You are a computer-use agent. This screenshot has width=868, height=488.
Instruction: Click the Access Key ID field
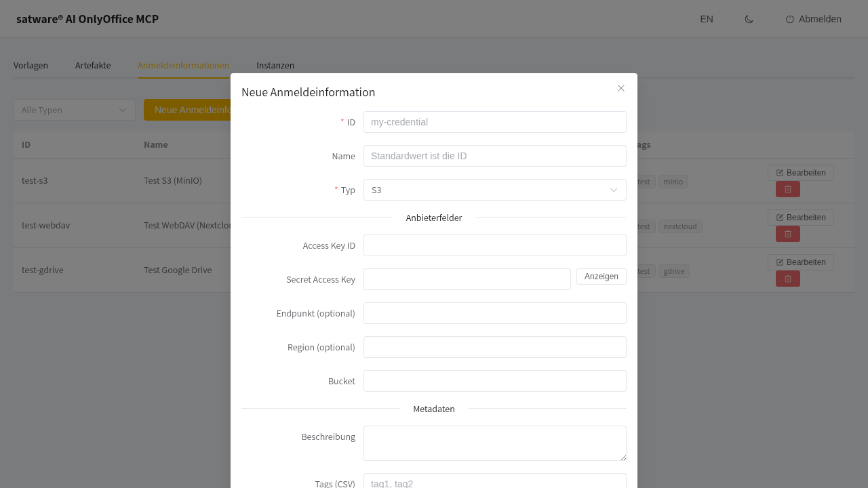[x=495, y=245]
